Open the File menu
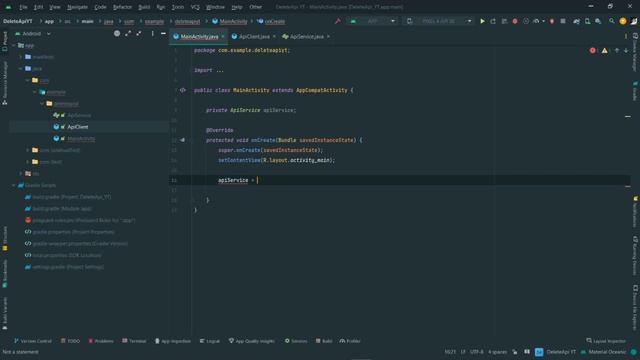The height and width of the screenshot is (360, 640). [23, 7]
